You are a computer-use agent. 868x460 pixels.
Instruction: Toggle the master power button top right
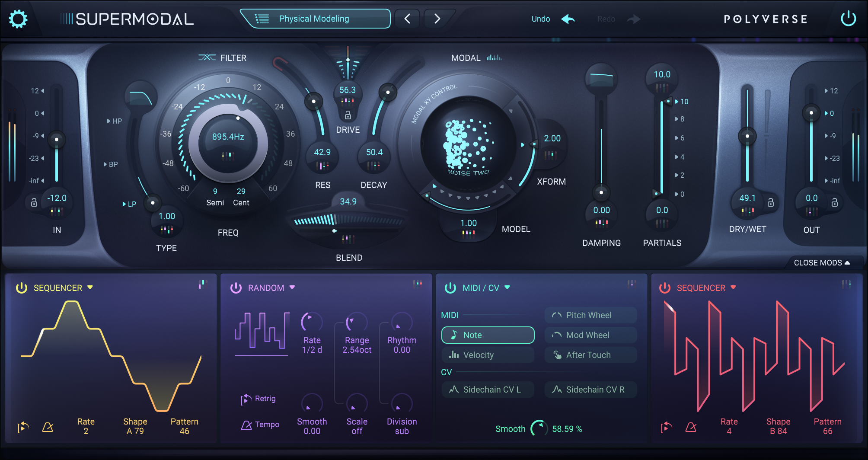(x=849, y=18)
